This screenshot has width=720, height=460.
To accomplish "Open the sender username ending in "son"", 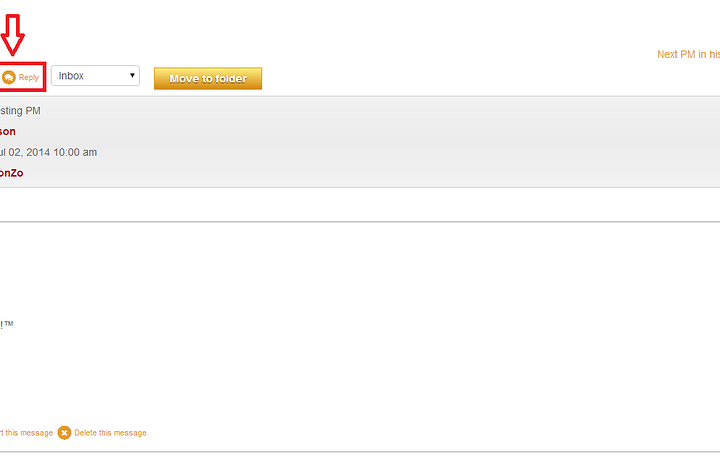I will click(8, 131).
